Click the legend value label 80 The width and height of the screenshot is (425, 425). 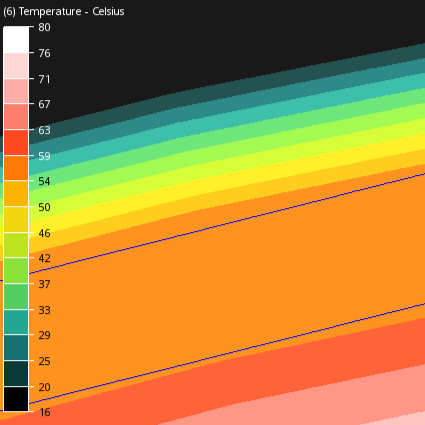44,27
